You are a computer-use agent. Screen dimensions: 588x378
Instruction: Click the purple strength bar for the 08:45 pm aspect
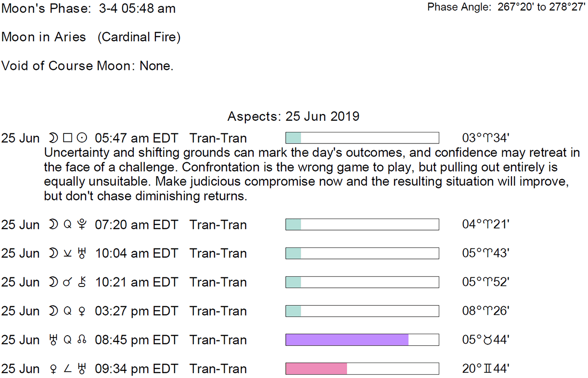click(x=347, y=340)
